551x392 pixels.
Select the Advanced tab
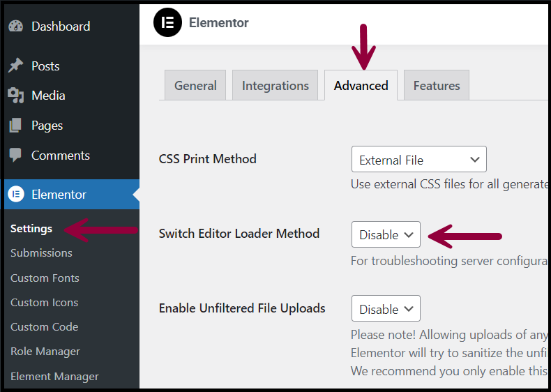click(x=361, y=85)
